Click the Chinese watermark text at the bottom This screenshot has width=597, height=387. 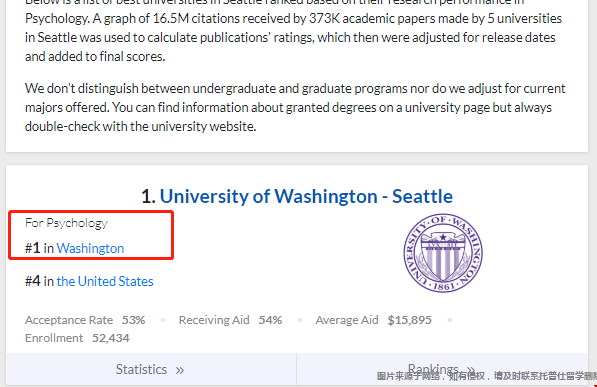tap(487, 376)
